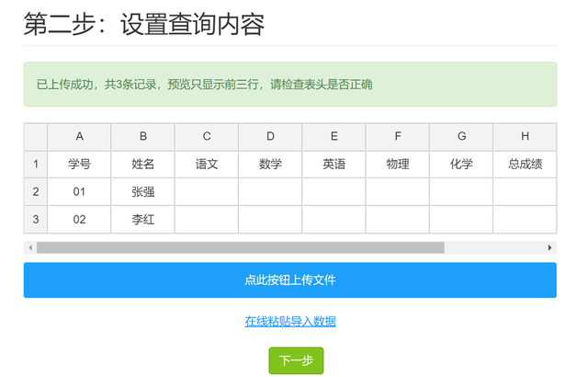
Task: Click the 第二步:设置查询内容 heading
Action: (144, 24)
